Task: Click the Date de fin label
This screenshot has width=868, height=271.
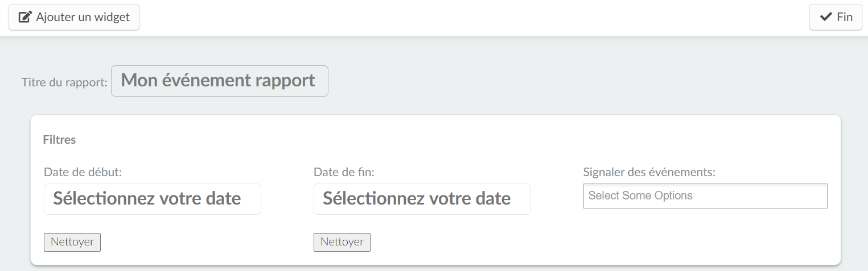Action: [344, 172]
